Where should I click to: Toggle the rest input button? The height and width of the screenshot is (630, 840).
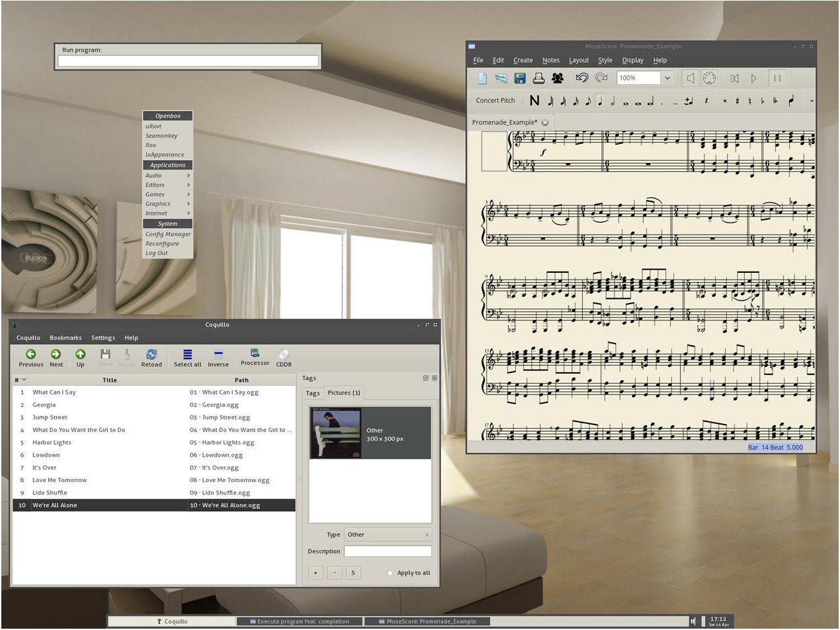pyautogui.click(x=707, y=101)
